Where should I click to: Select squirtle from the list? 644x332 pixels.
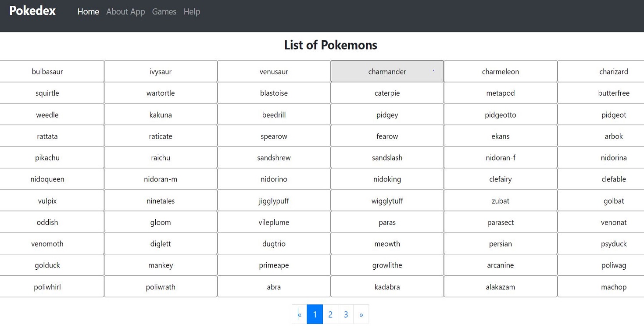pos(47,93)
